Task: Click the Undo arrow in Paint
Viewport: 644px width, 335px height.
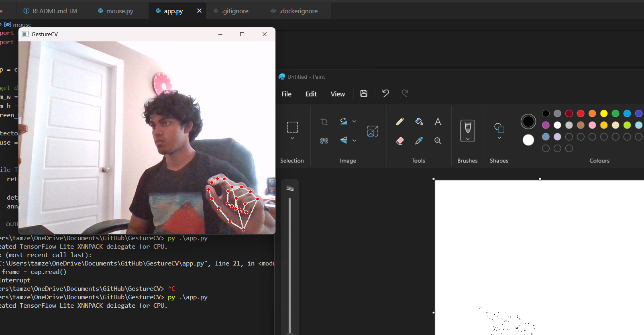Action: pyautogui.click(x=385, y=94)
